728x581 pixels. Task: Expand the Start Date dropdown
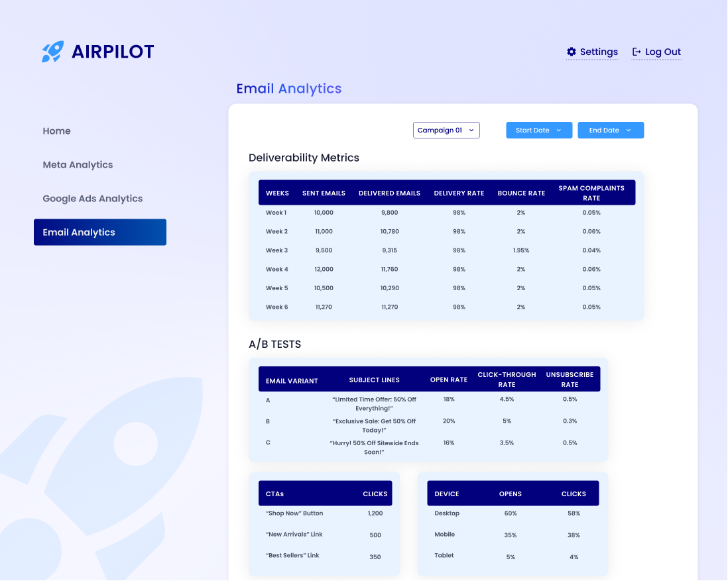click(538, 131)
